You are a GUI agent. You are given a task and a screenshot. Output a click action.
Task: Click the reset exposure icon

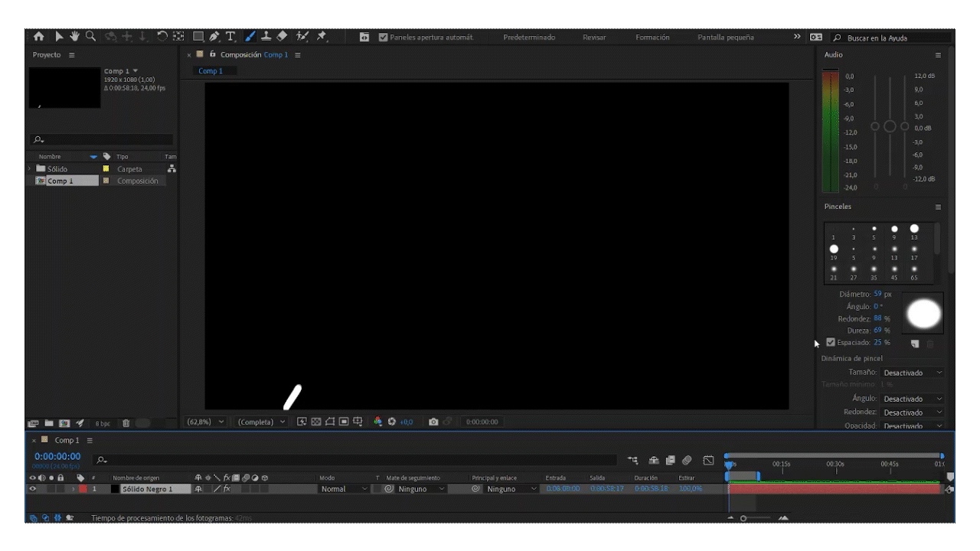(x=392, y=422)
